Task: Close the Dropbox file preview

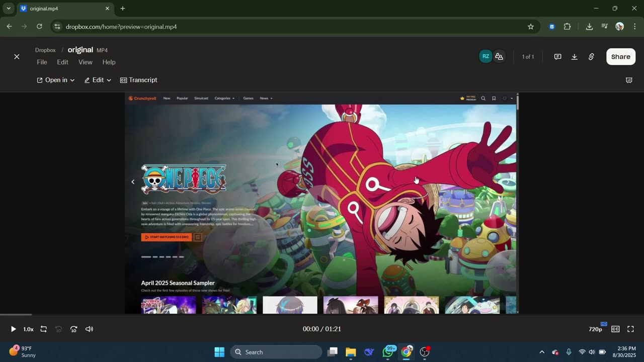Action: pyautogui.click(x=17, y=57)
